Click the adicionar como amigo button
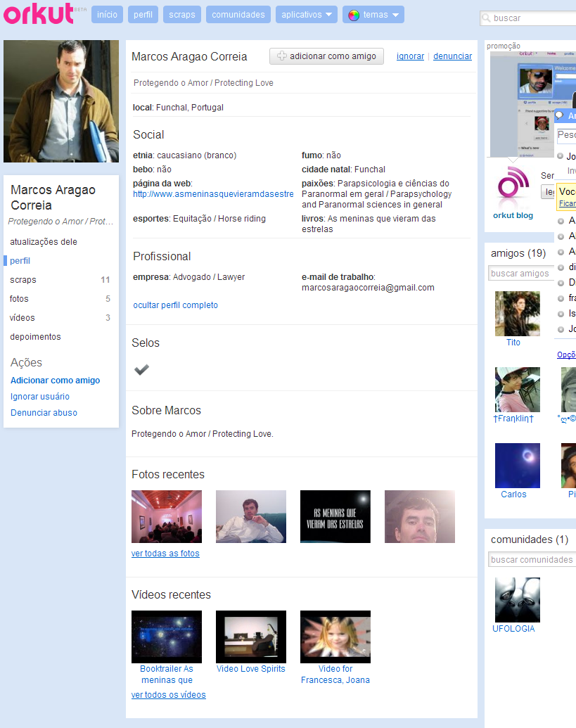576x728 pixels. pyautogui.click(x=326, y=56)
